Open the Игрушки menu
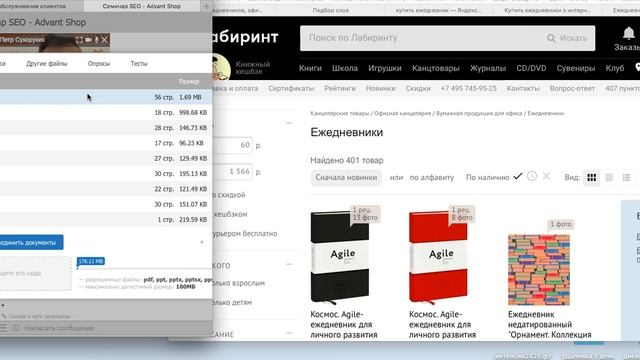 tap(385, 68)
